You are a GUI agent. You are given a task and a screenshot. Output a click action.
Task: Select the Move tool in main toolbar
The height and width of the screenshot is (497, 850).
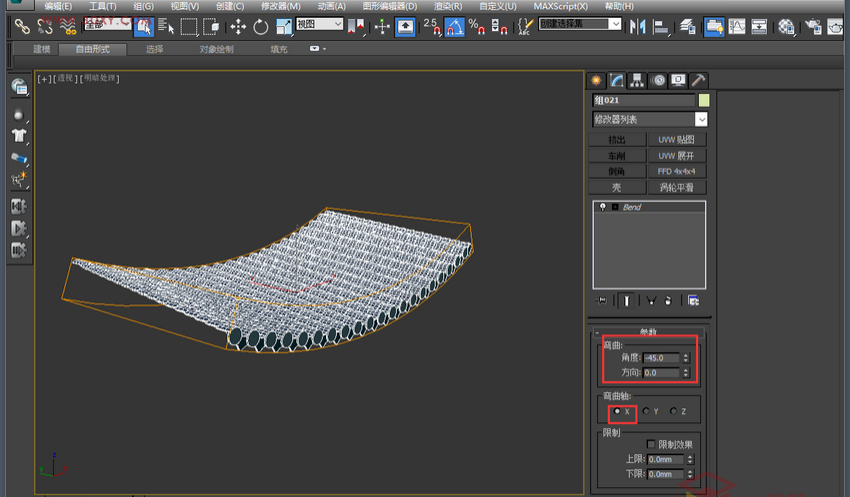[238, 27]
